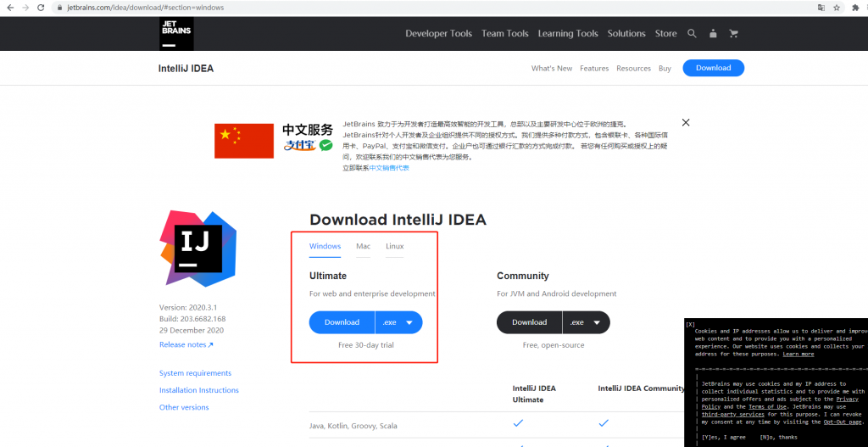868x447 pixels.
Task: Open Resources menu
Action: click(634, 68)
